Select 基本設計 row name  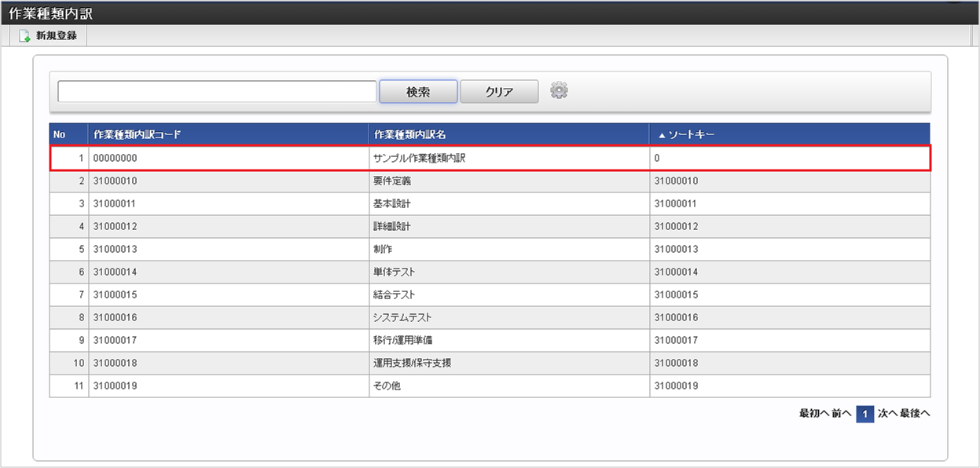pyautogui.click(x=392, y=204)
